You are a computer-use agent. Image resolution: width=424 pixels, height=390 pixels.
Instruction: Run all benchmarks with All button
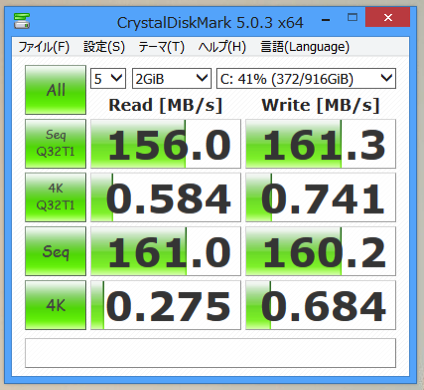(56, 90)
